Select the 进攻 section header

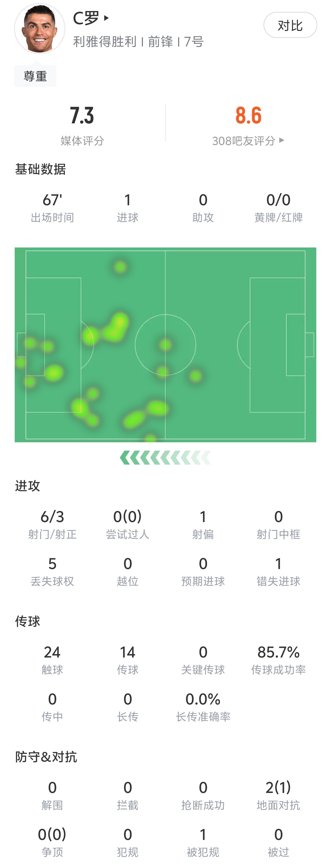[x=28, y=486]
